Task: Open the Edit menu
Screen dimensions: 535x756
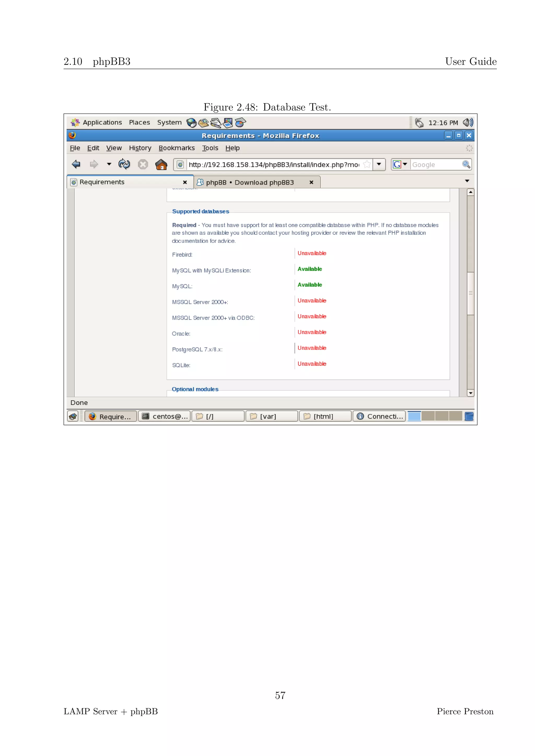Action: 93,148
